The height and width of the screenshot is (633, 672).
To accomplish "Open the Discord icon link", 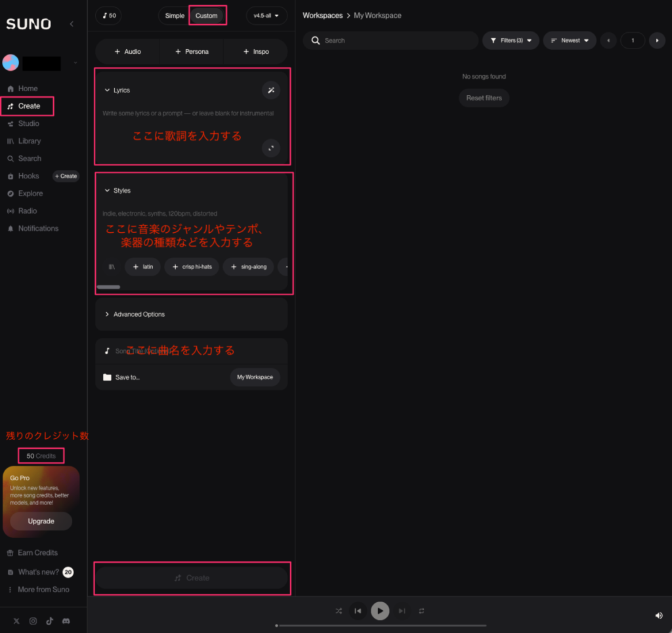I will (66, 621).
